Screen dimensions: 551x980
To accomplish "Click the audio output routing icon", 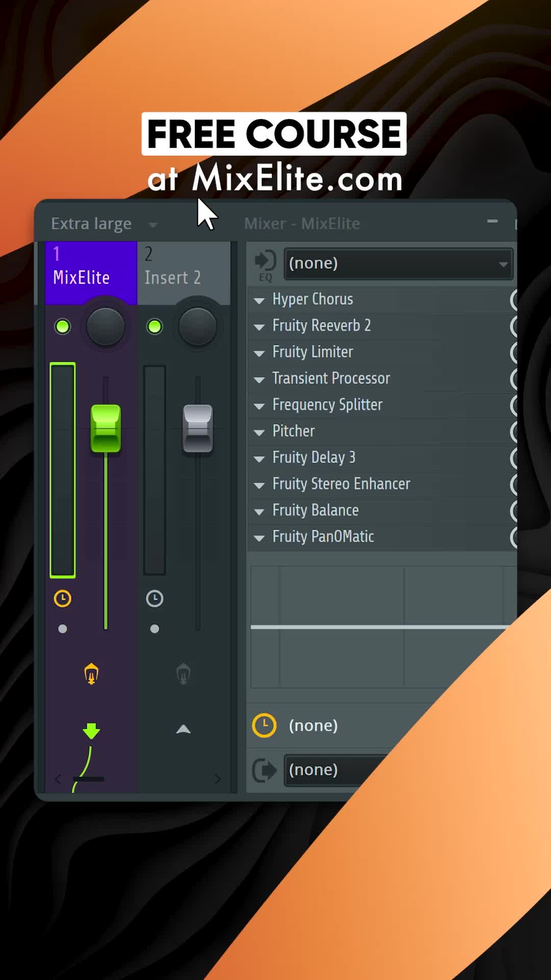I will [x=265, y=770].
